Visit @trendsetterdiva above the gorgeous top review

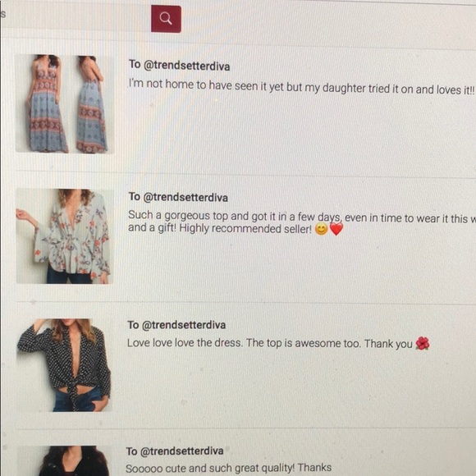tap(185, 197)
